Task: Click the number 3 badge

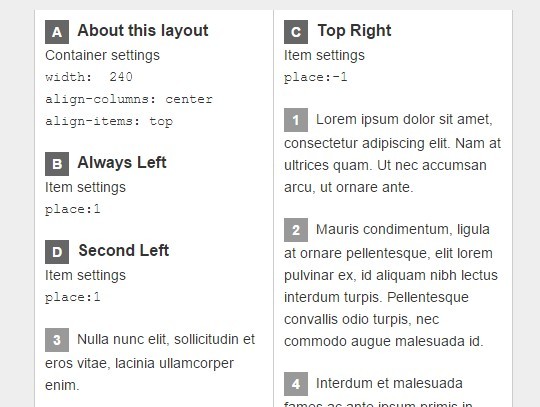Action: (x=57, y=340)
